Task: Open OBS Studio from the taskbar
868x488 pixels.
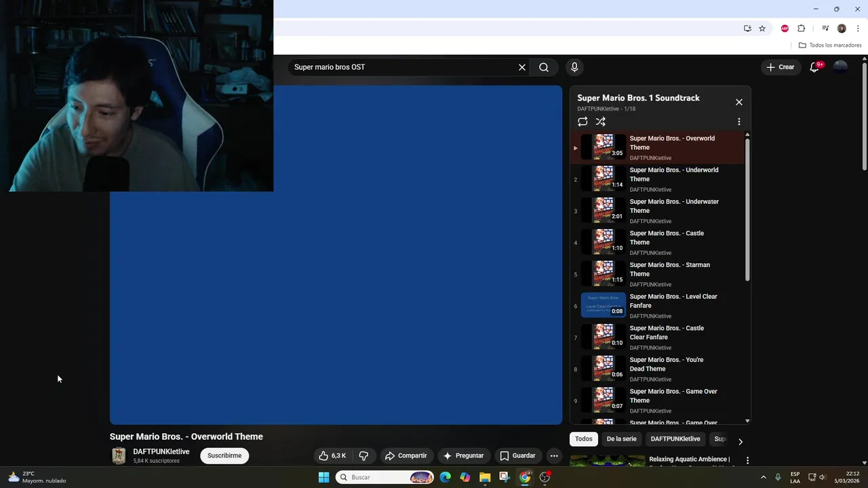Action: (545, 477)
